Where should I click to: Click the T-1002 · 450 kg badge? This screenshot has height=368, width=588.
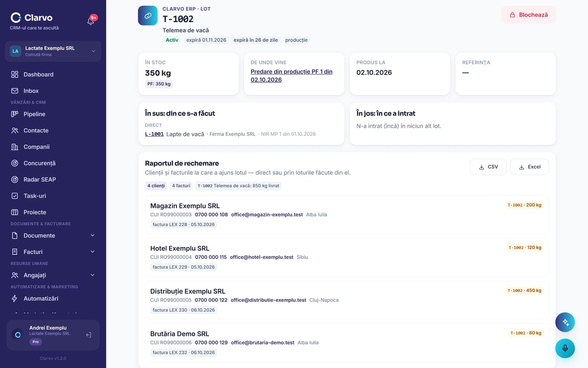[x=524, y=291]
